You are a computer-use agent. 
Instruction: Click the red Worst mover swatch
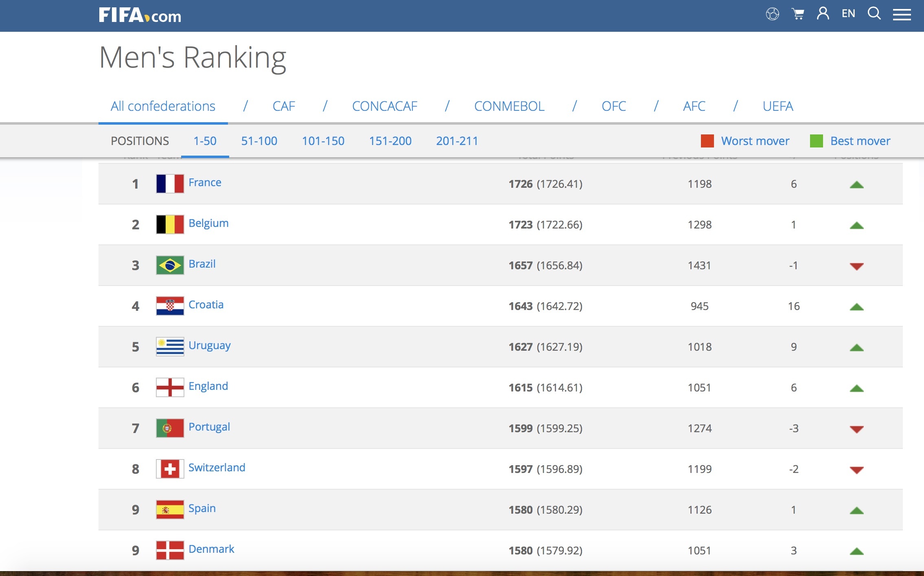point(707,141)
